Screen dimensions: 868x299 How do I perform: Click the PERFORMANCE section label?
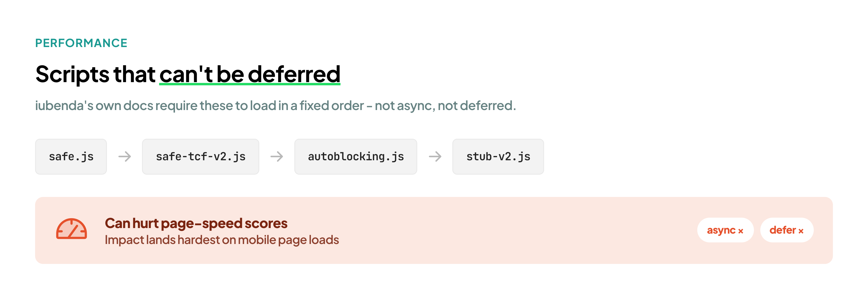point(81,43)
